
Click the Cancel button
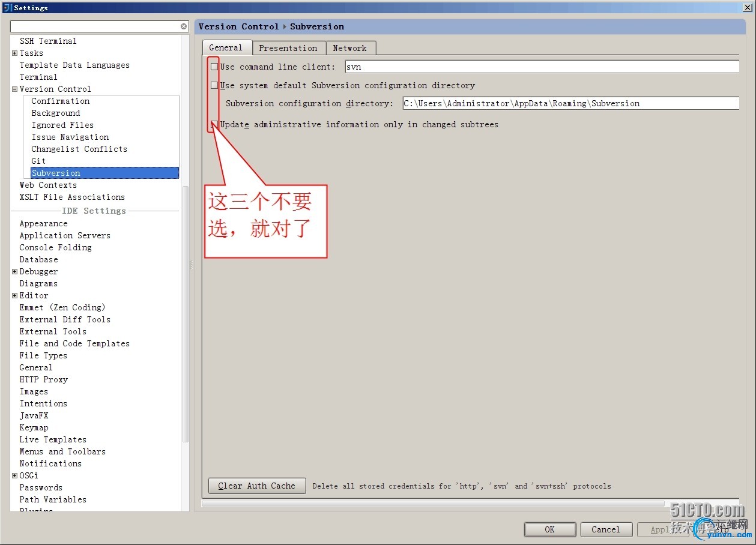(x=605, y=529)
